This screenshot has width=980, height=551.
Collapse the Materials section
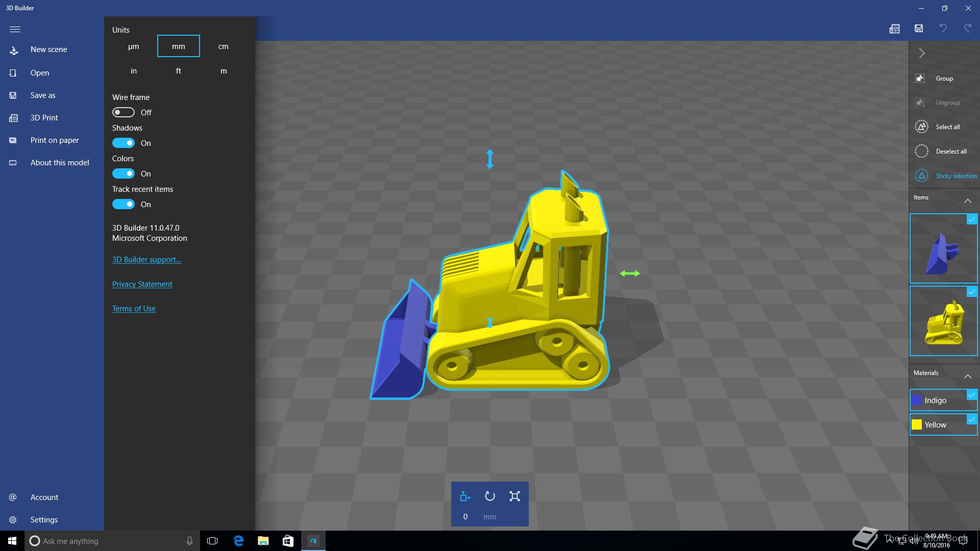coord(967,376)
